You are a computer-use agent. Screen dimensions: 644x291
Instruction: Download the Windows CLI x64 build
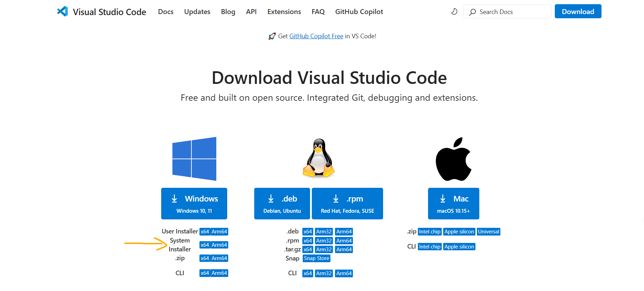coord(205,273)
